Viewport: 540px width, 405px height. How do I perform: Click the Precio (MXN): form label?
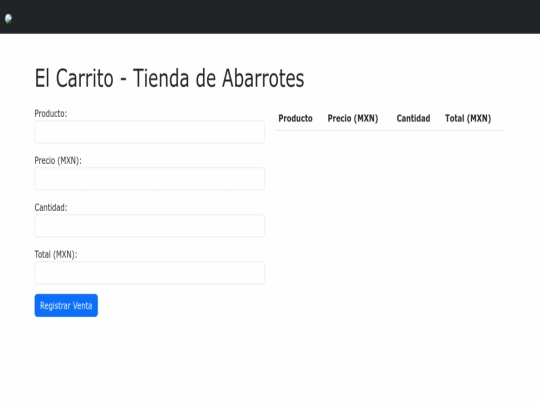tap(58, 160)
